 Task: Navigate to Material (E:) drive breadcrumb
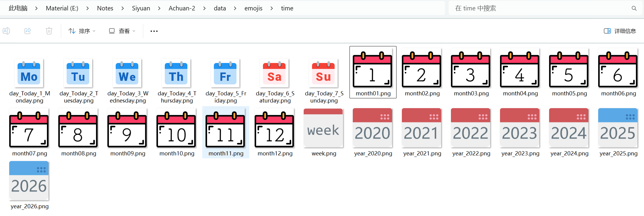pyautogui.click(x=62, y=8)
